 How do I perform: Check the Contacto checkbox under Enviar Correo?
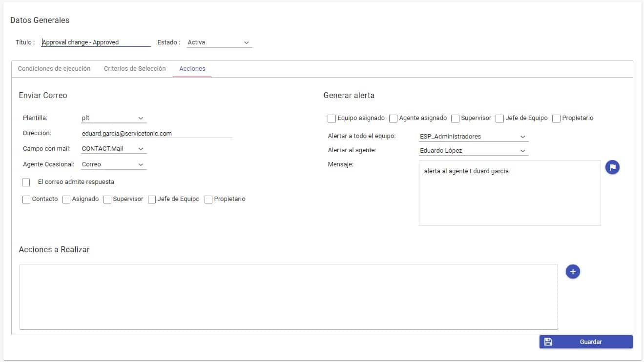[26, 200]
